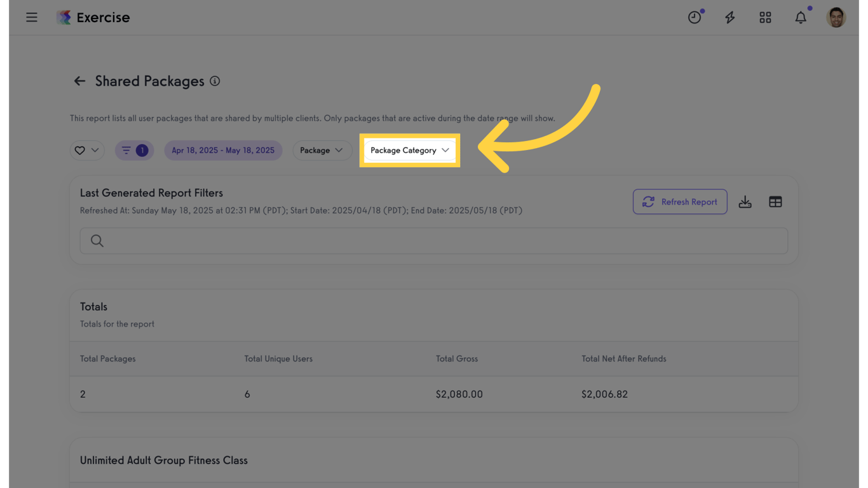Click the Exercise logo icon
This screenshot has width=868, height=488.
(64, 17)
